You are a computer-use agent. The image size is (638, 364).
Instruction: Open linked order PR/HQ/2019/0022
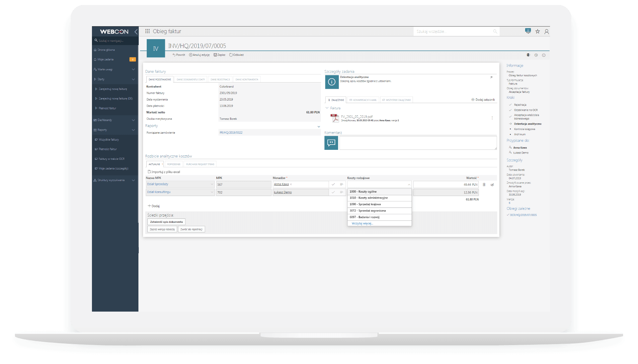(x=231, y=133)
